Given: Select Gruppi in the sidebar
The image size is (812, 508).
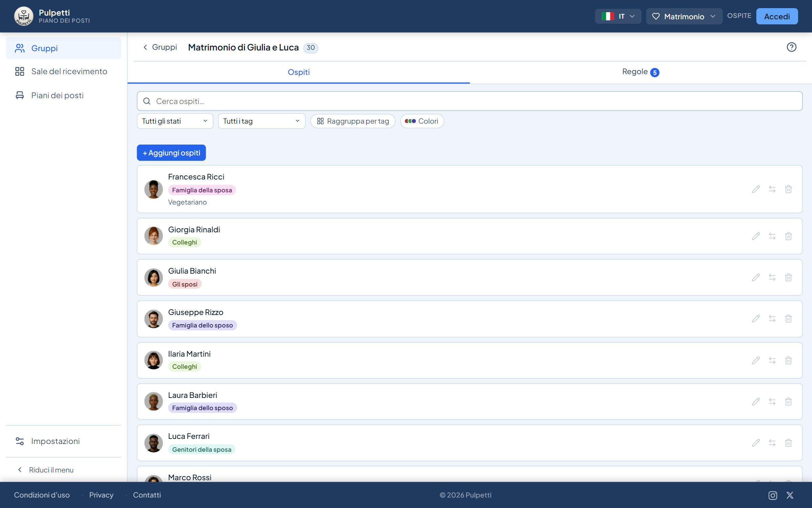Looking at the screenshot, I should pyautogui.click(x=64, y=48).
